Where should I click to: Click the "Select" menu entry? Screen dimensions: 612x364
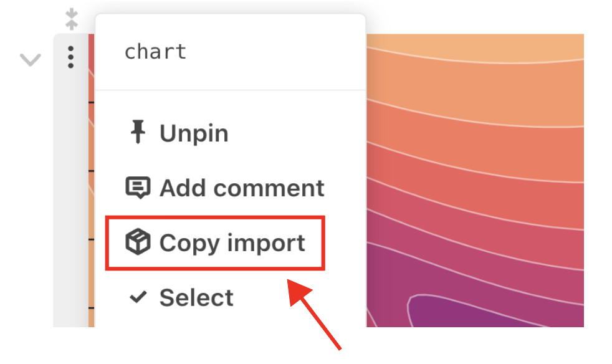196,297
